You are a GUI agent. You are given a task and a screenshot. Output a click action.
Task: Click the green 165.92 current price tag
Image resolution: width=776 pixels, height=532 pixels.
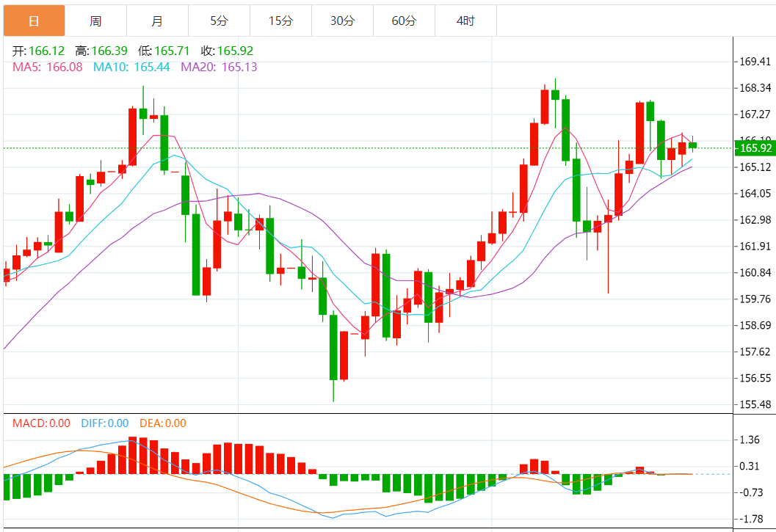(755, 148)
